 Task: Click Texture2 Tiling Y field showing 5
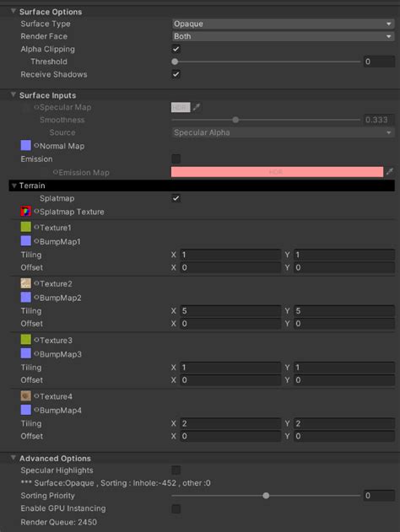pos(344,311)
